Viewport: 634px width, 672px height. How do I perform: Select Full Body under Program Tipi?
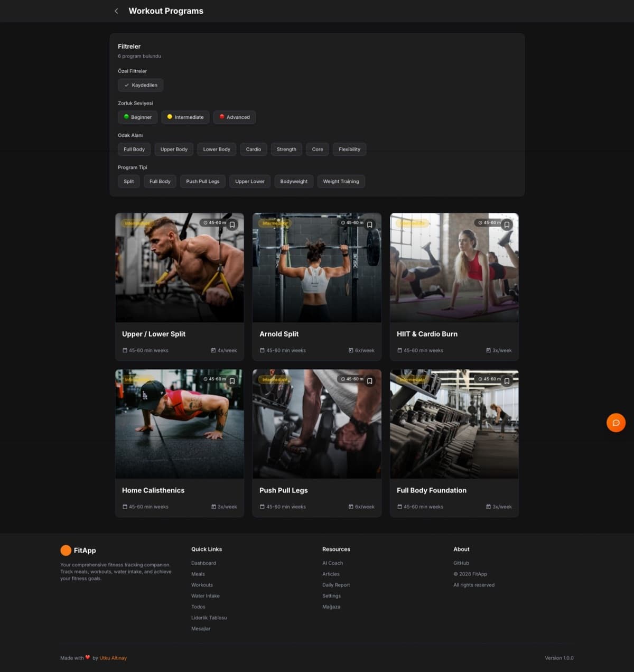160,181
